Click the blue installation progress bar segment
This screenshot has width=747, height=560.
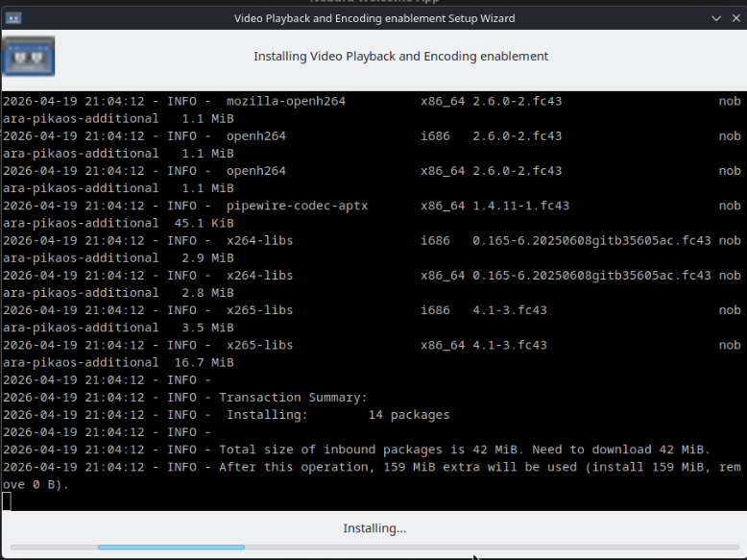[171, 548]
